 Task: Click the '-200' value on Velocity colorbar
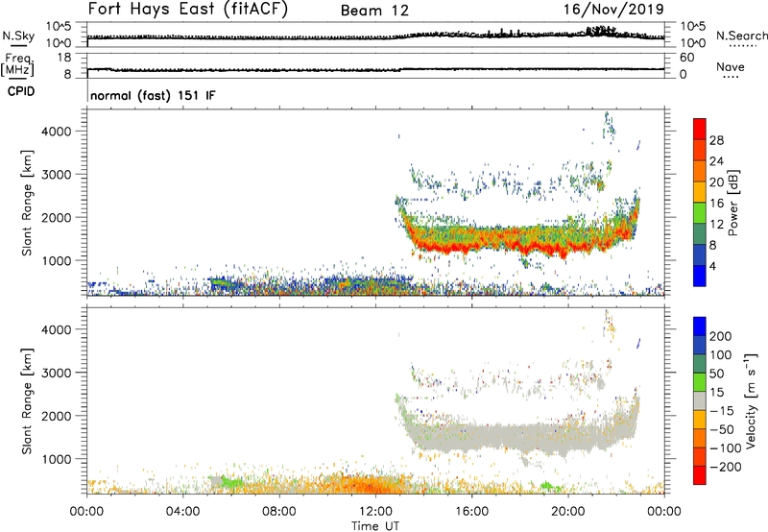pos(726,467)
